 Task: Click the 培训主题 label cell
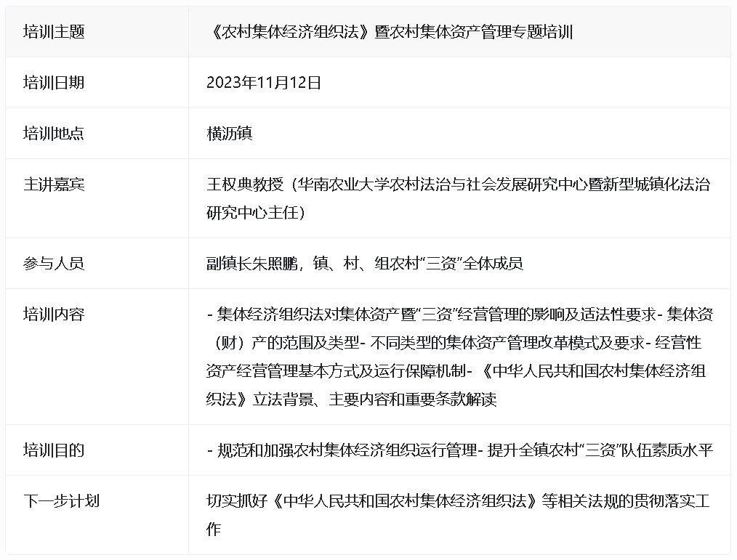click(54, 32)
